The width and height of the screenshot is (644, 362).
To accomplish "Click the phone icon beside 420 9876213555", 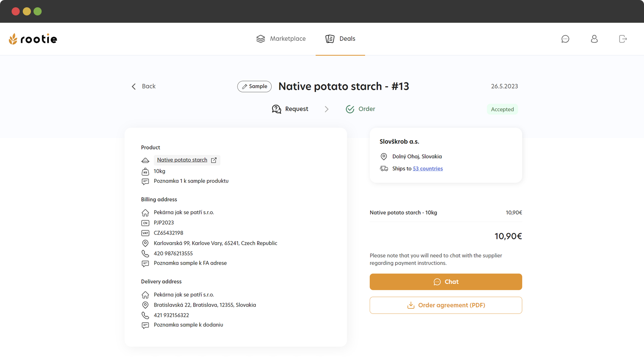I will (145, 253).
